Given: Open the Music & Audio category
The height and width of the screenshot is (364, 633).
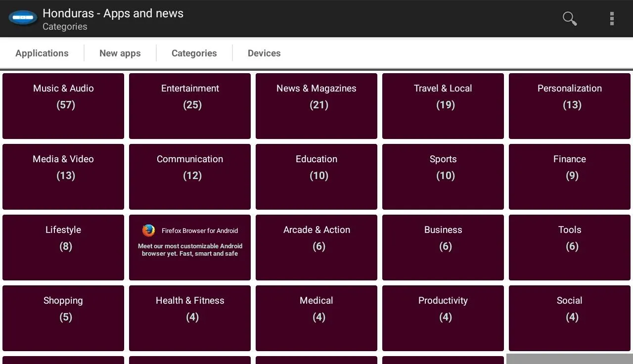Looking at the screenshot, I should point(63,106).
